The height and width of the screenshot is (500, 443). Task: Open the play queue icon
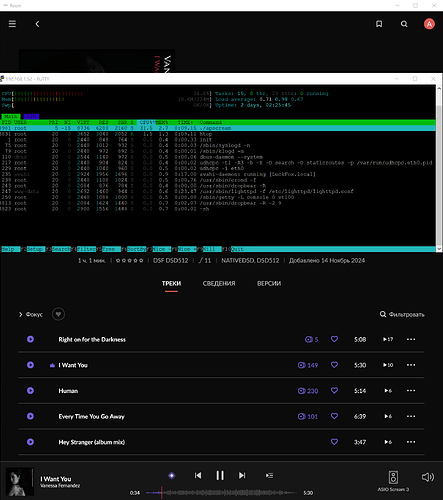coord(269,476)
